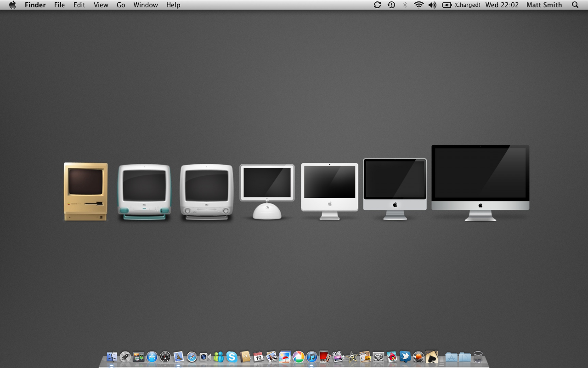The image size is (588, 368).
Task: Open the View menu
Action: pos(101,5)
